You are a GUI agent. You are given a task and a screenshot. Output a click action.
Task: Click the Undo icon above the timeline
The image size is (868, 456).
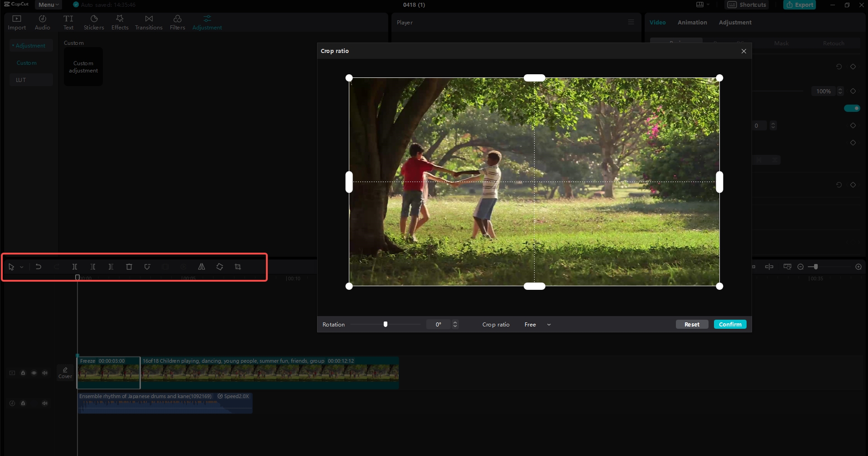(39, 267)
